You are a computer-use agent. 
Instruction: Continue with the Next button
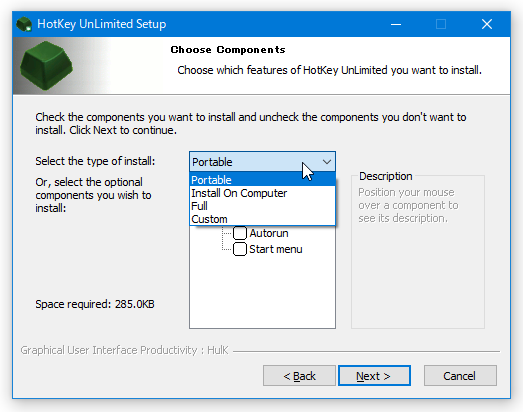coord(374,376)
